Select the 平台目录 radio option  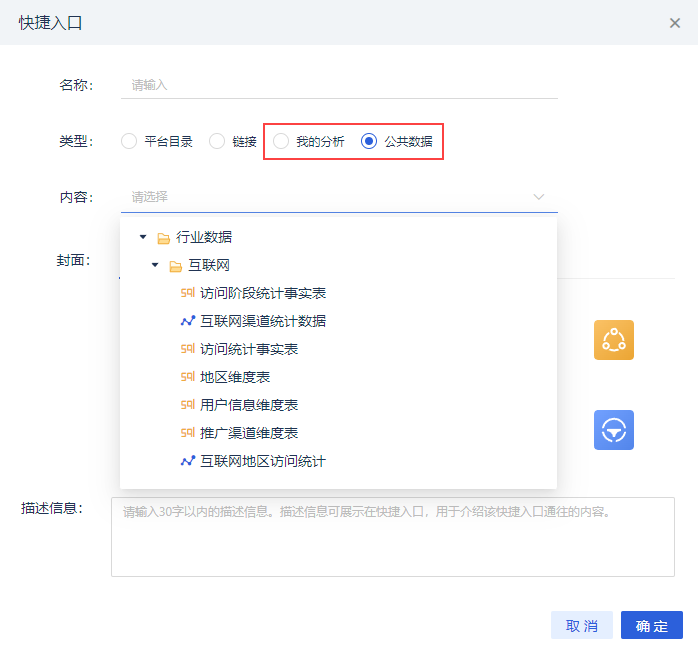[129, 141]
